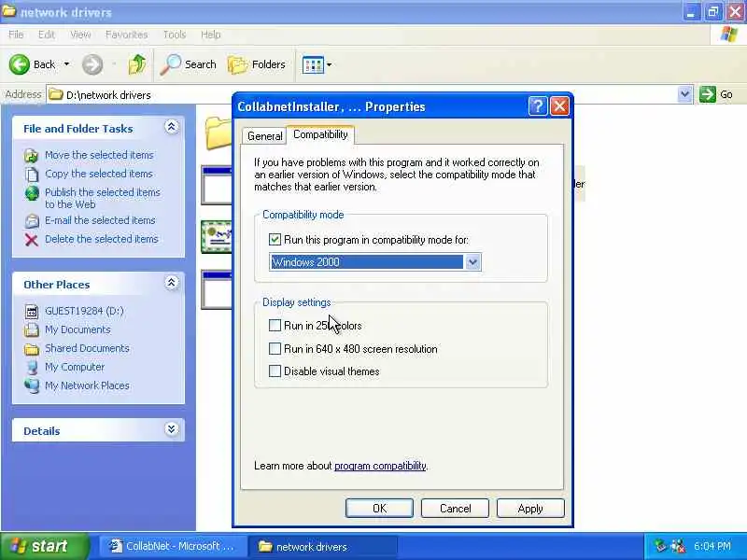Click the E-mail envelope icon

[x=32, y=221]
